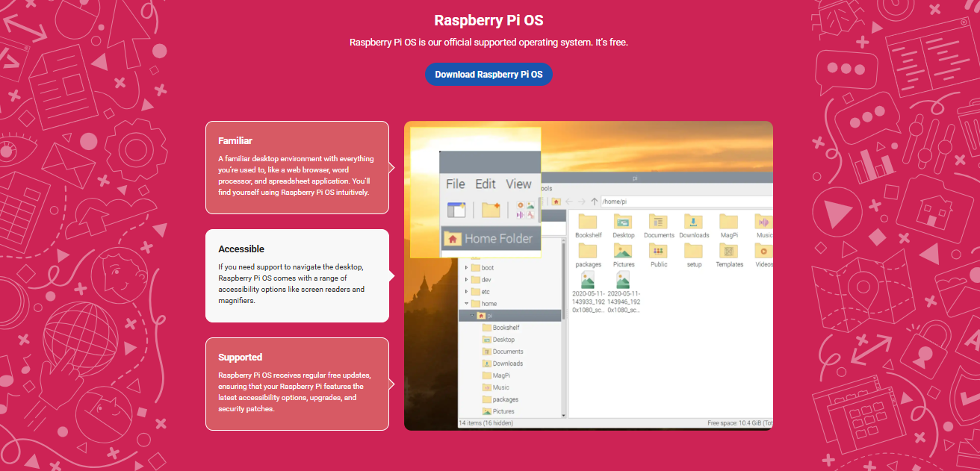Select the highlighted pi row in the tree
This screenshot has width=980, height=471.
click(509, 316)
